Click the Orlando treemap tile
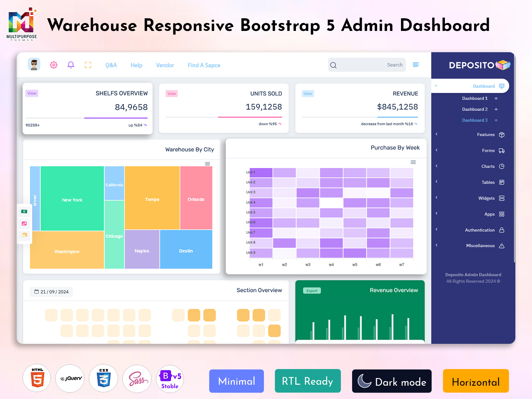 tap(196, 198)
